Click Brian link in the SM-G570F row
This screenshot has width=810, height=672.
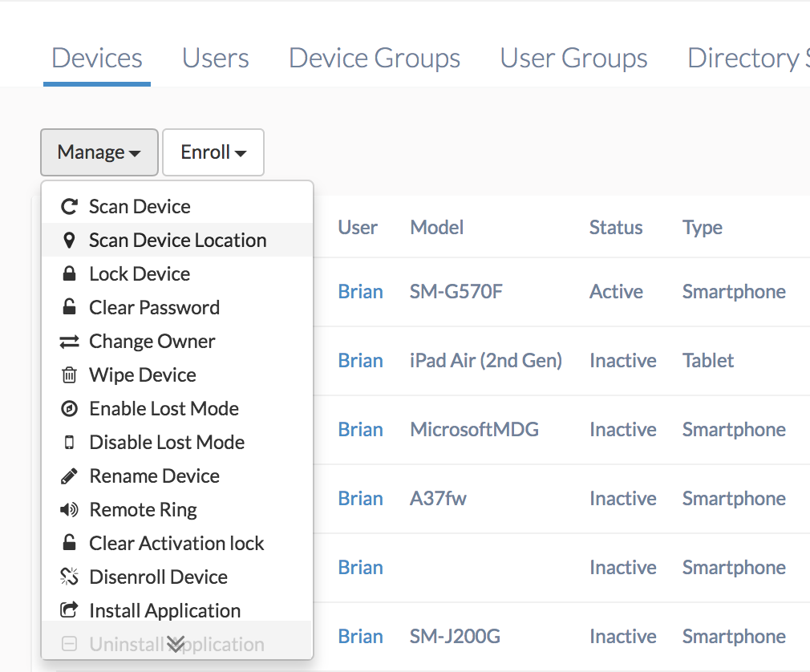click(360, 291)
